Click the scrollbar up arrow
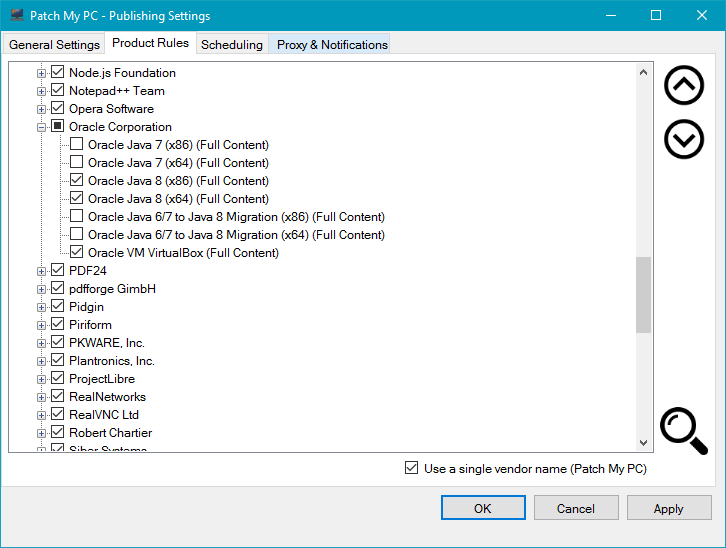The image size is (726, 548). [643, 72]
